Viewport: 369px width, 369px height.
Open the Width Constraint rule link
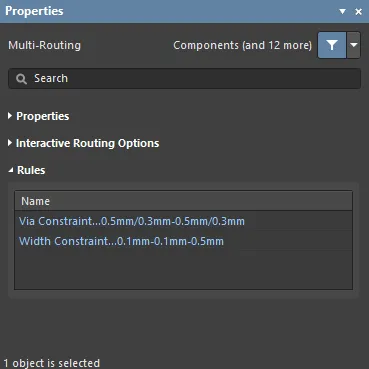coord(121,241)
